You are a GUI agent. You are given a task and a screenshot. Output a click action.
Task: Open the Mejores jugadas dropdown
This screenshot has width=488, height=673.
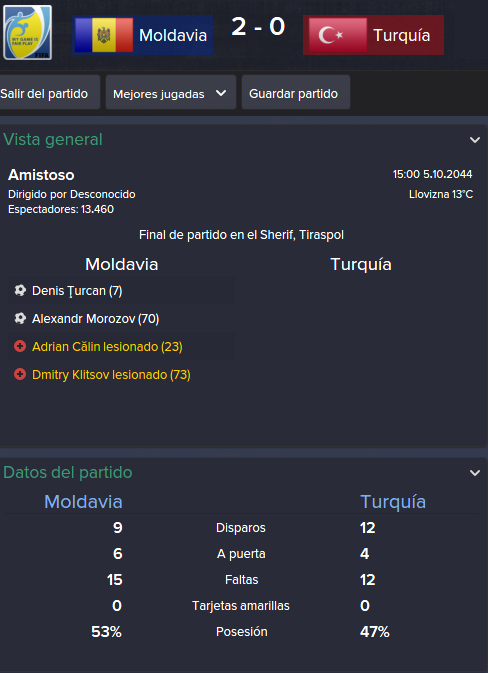click(x=171, y=92)
